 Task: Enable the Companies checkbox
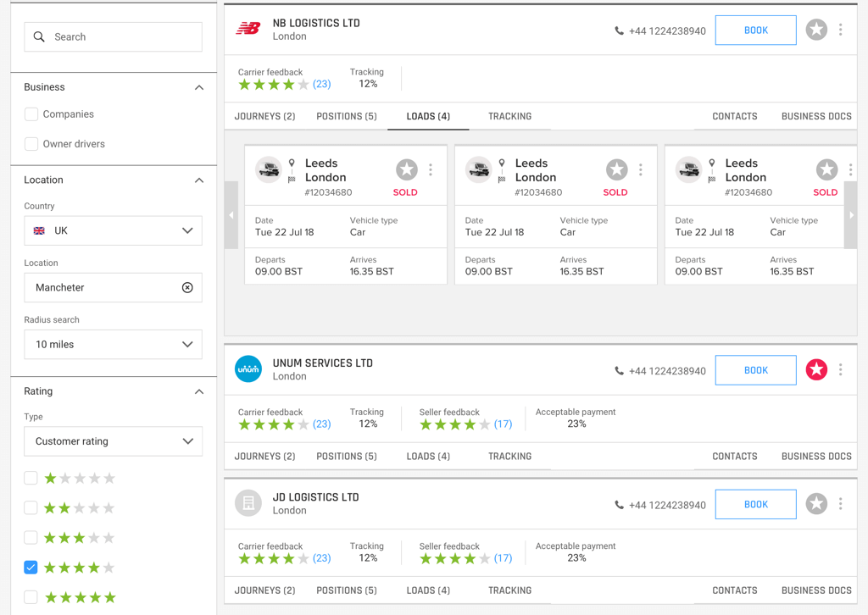tap(31, 114)
